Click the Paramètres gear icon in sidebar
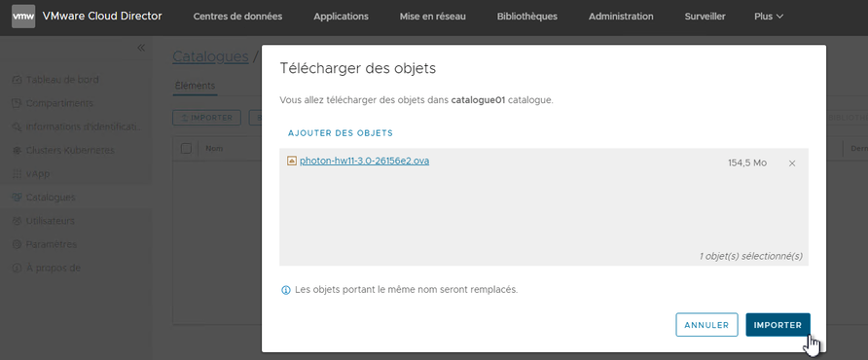Viewport: 868px width, 360px height. (x=17, y=244)
